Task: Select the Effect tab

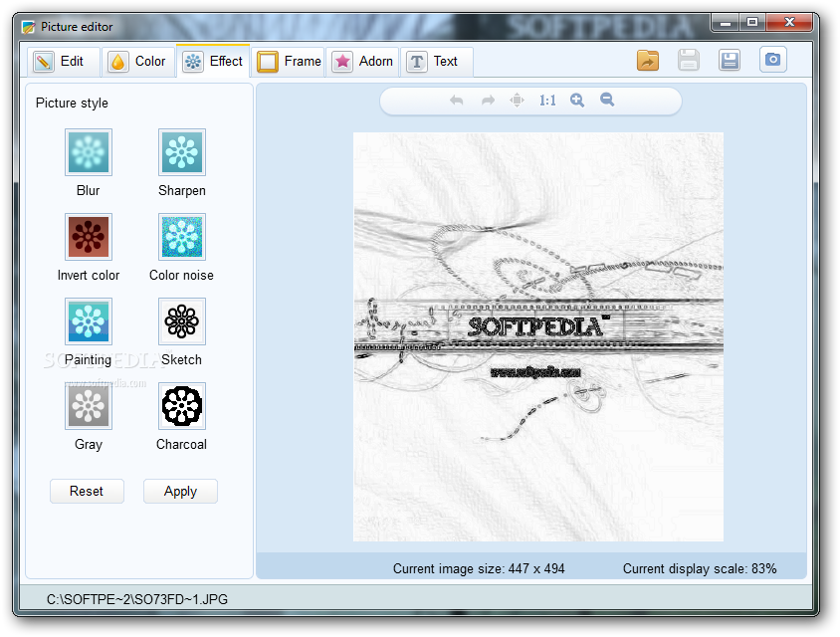Action: (213, 62)
